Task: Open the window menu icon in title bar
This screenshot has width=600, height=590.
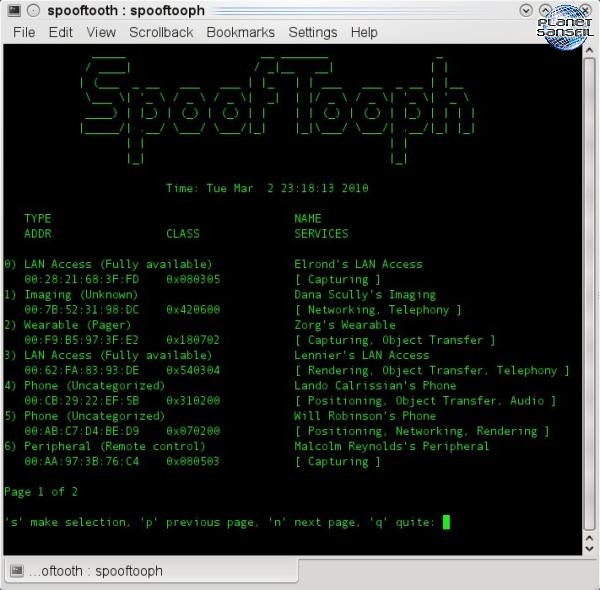Action: [x=12, y=10]
